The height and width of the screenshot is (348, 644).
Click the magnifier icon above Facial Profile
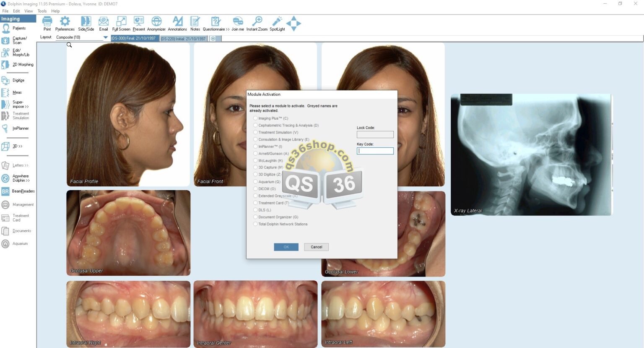[70, 45]
